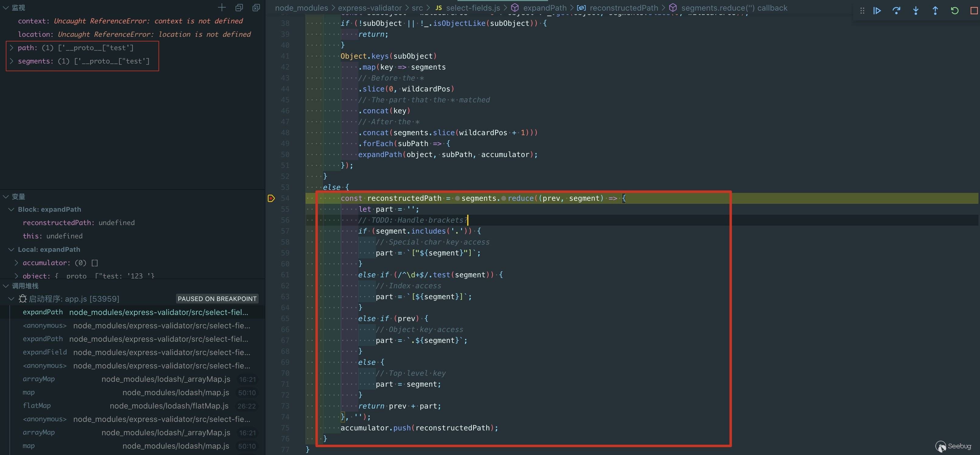Viewport: 980px width, 455px height.
Task: Step out of the current function
Action: click(x=936, y=11)
